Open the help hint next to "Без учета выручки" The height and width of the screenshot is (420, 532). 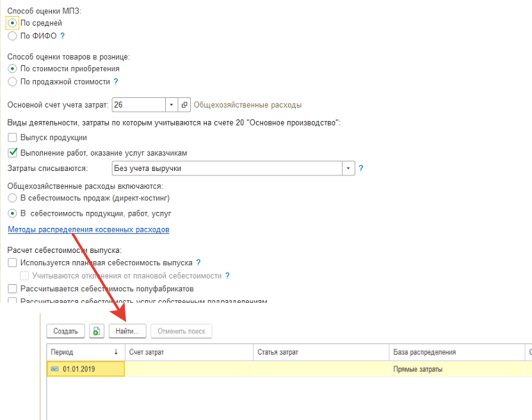361,168
